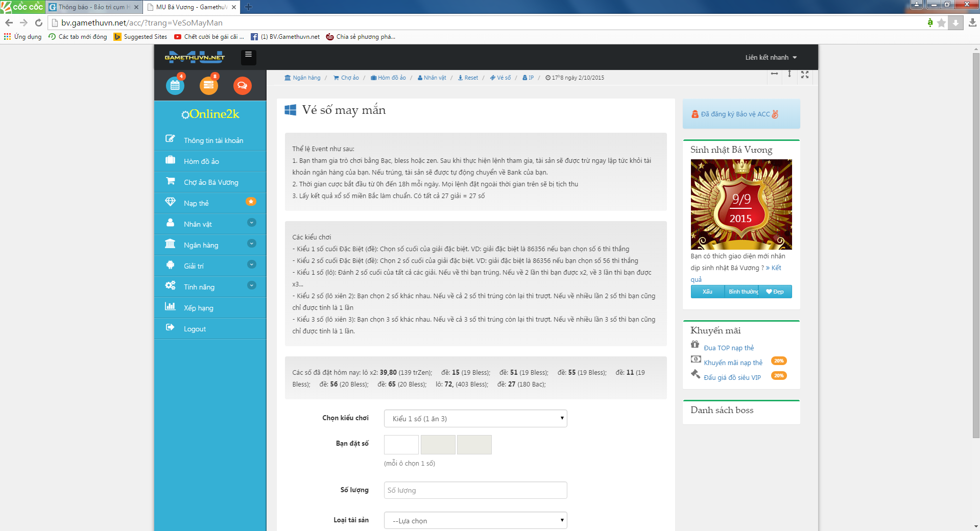980x531 pixels.
Task: Click the Windows logo beside page title
Action: pos(291,110)
